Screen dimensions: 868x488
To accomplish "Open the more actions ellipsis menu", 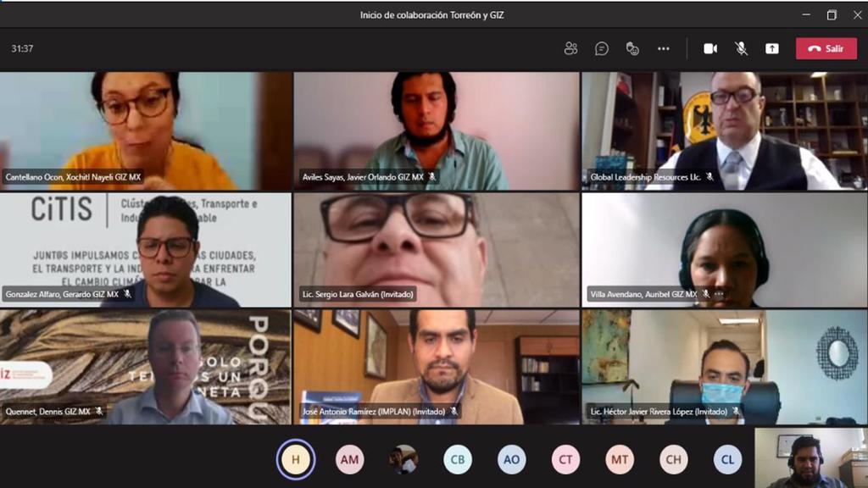I will (663, 48).
